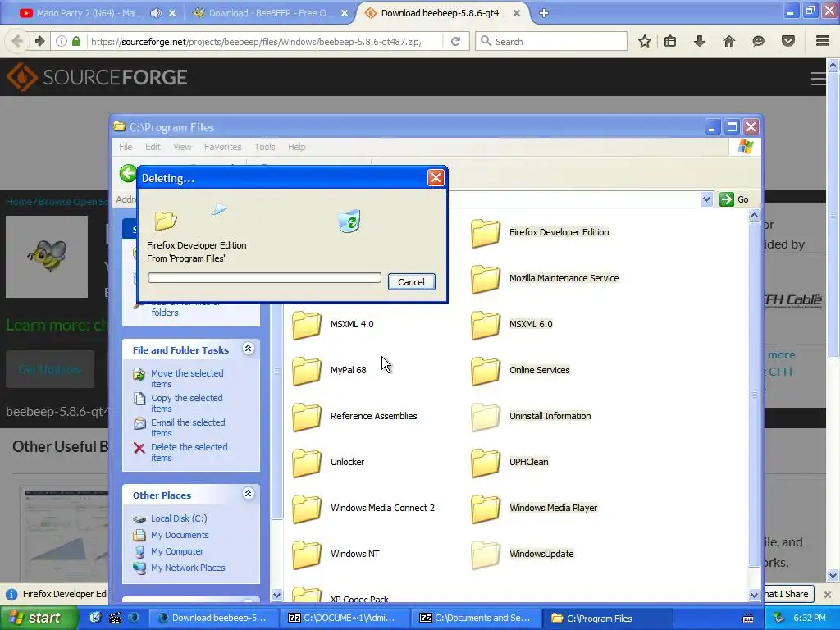Delete the selected items link

[189, 452]
